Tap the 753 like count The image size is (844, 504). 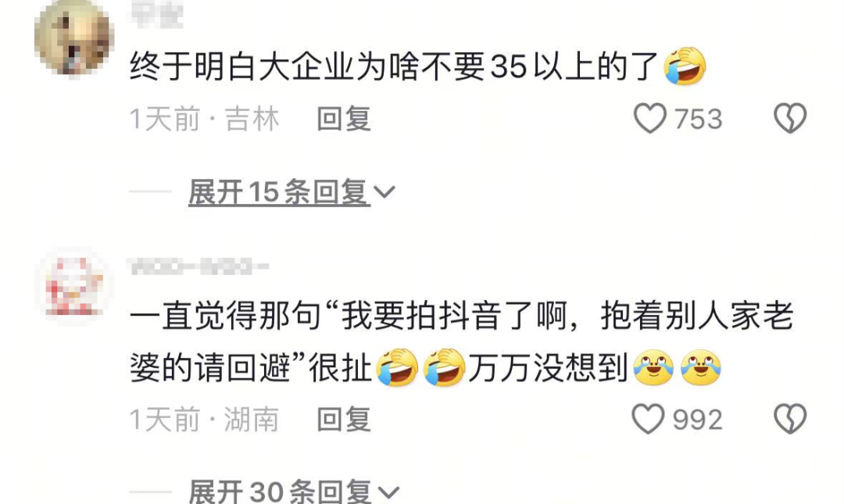(x=698, y=119)
